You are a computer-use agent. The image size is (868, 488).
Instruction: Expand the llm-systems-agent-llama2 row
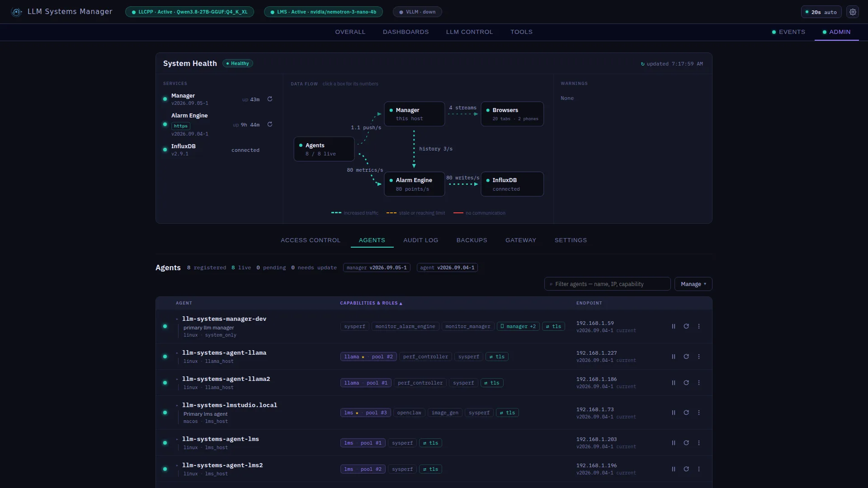[177, 379]
